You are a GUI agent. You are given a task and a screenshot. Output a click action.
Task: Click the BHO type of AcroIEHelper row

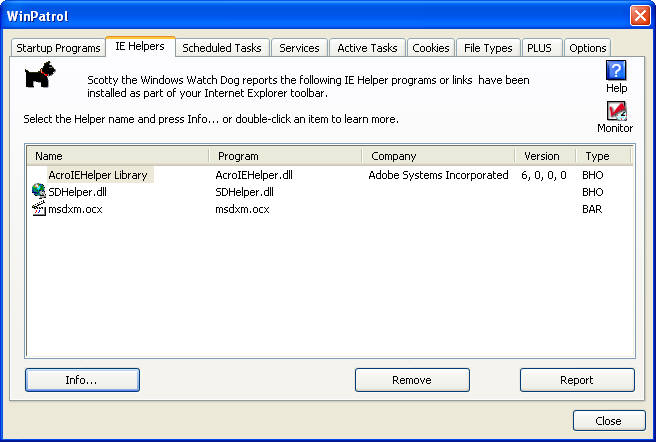(593, 175)
